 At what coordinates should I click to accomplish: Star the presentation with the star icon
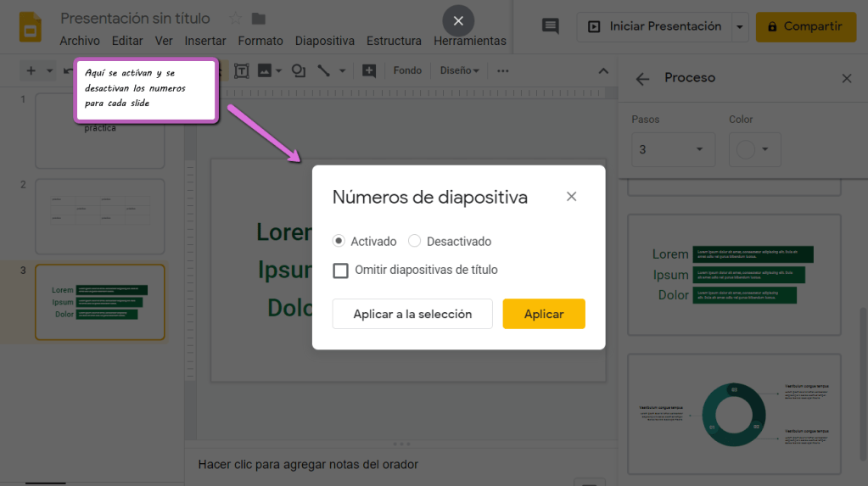(236, 19)
